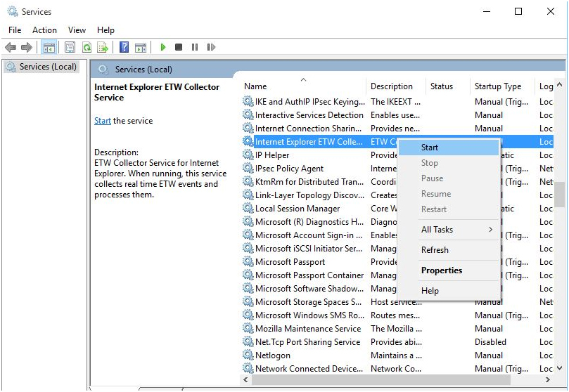Click the Pause Service toolbar icon
The image size is (569, 392).
pos(195,47)
